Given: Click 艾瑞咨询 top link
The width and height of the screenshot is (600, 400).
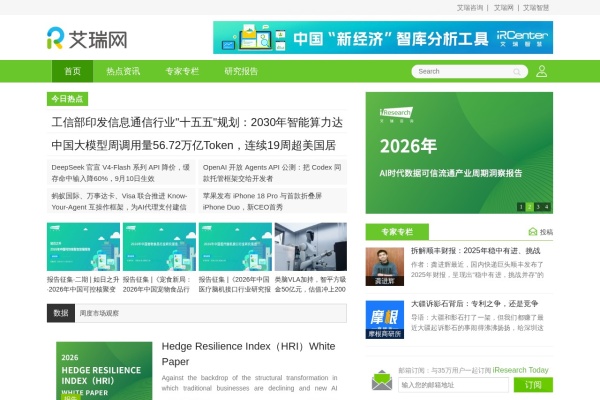Looking at the screenshot, I should point(470,8).
